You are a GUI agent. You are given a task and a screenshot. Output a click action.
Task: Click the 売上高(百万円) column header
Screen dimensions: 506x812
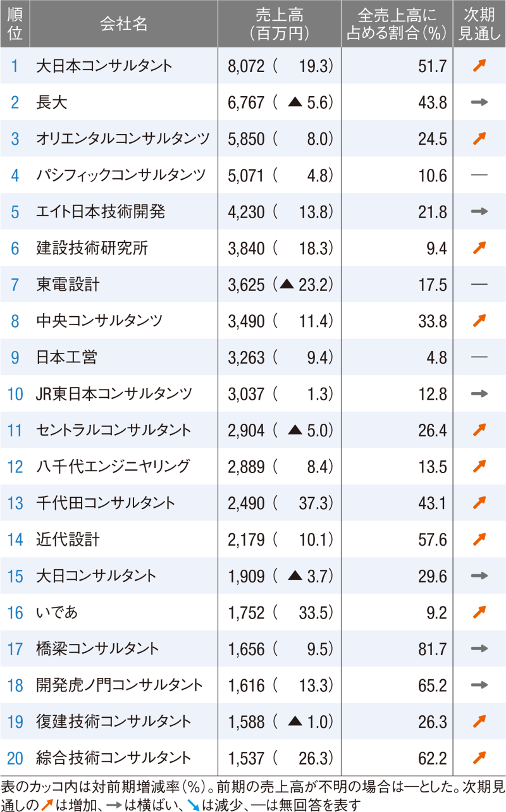[278, 23]
